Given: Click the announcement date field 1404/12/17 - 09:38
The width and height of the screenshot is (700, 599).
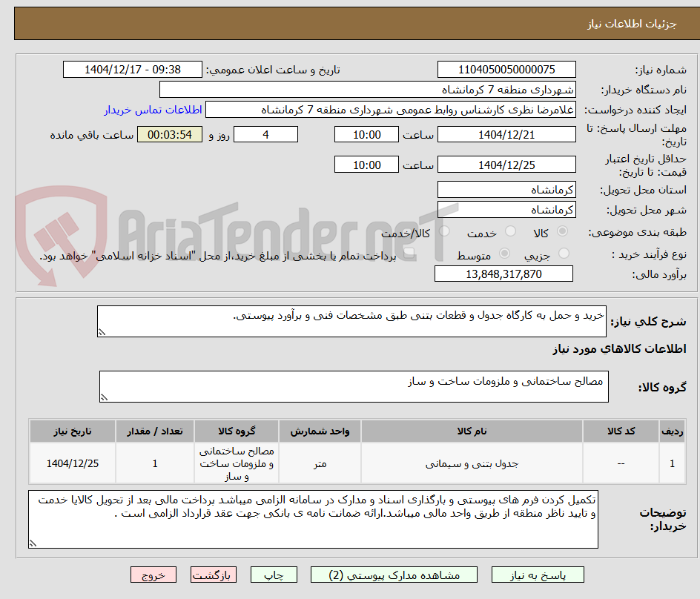Looking at the screenshot, I should [x=133, y=70].
